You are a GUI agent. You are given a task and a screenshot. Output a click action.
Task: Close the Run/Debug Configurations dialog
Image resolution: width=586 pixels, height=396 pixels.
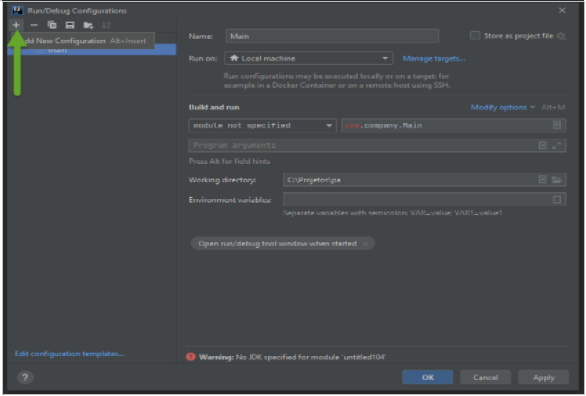pos(562,10)
